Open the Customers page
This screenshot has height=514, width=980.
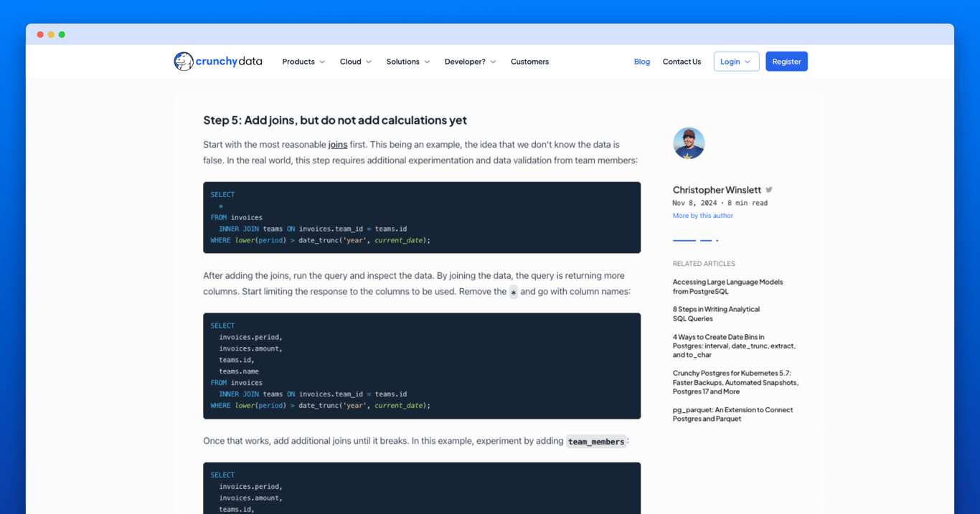point(529,62)
